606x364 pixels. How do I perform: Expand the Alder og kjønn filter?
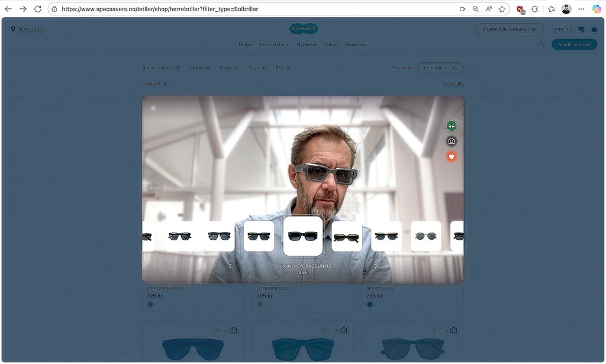pos(161,67)
